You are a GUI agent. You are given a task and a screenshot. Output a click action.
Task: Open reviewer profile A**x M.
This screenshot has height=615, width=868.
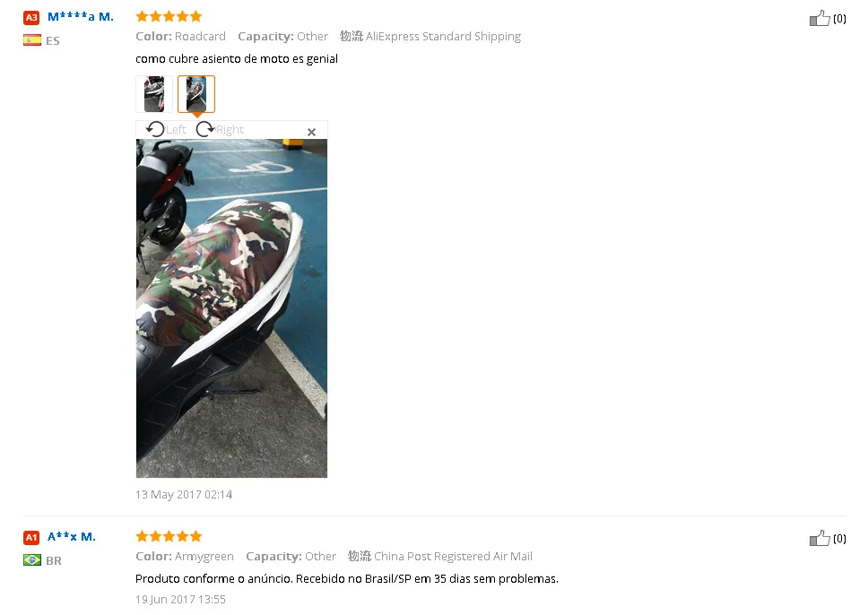pos(72,536)
